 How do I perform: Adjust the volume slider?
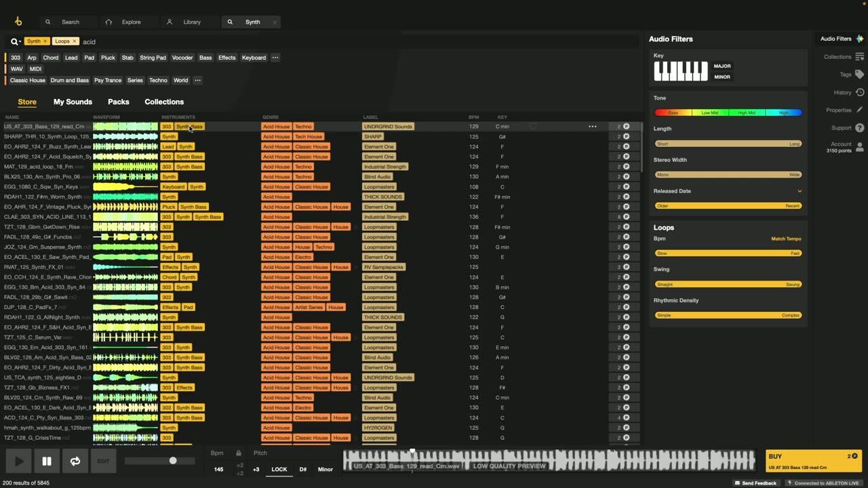[x=160, y=461]
